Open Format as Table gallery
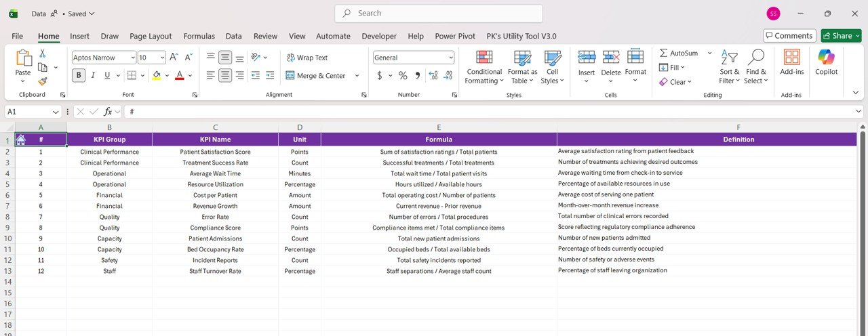This screenshot has width=868, height=336. coord(522,66)
